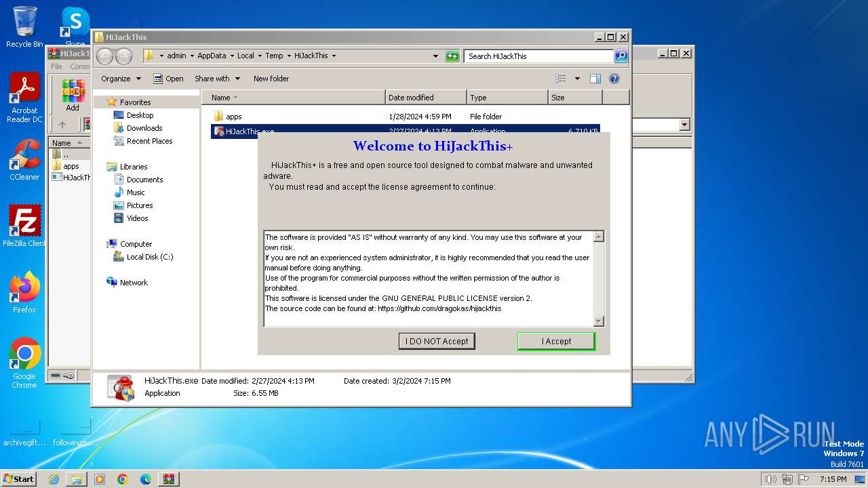Toggle the preview pane icon
Image resolution: width=868 pixels, height=488 pixels.
[595, 79]
